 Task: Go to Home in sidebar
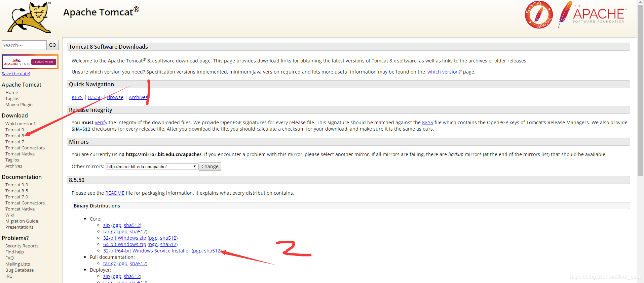click(11, 92)
